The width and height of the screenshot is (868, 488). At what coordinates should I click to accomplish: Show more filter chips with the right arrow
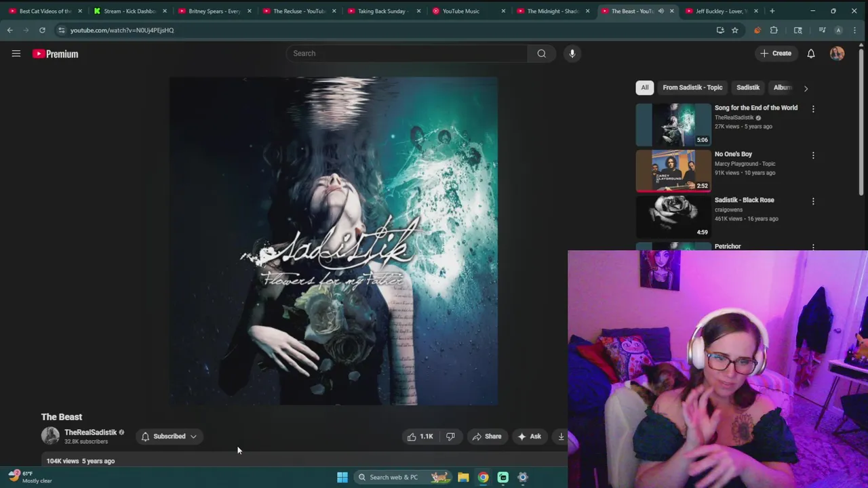point(806,87)
